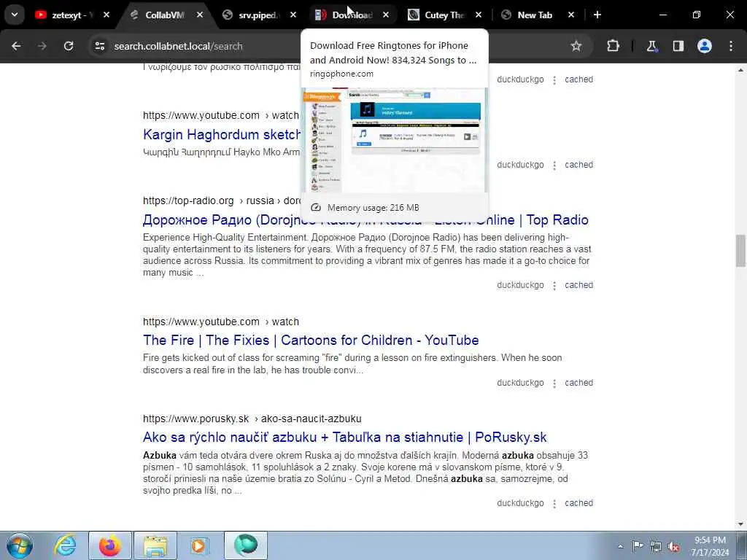This screenshot has height=560, width=747.
Task: Open a new browser tab with plus button
Action: click(x=597, y=15)
